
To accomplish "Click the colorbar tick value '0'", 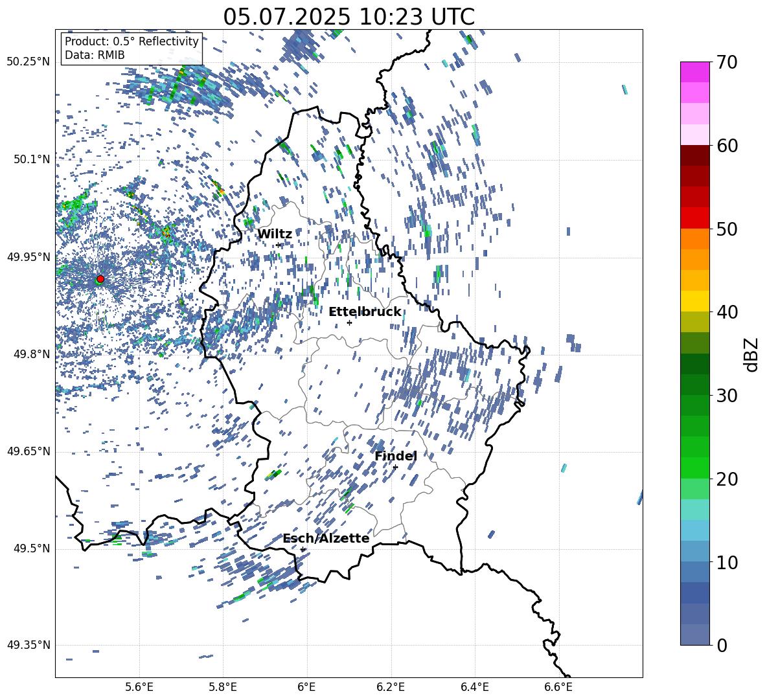I will 722,646.
